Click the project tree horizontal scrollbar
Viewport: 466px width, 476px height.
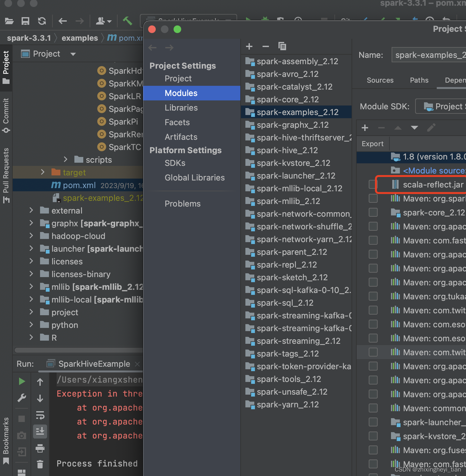[x=79, y=350]
